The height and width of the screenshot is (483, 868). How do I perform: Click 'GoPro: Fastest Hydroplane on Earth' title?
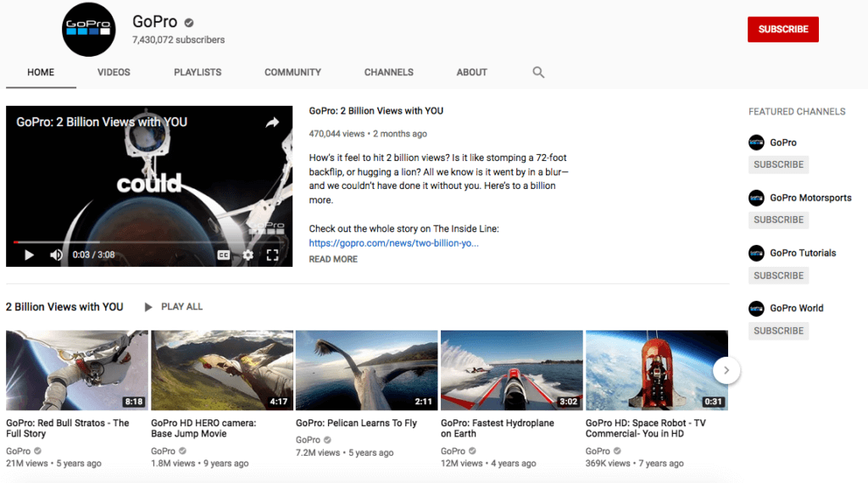coord(497,428)
